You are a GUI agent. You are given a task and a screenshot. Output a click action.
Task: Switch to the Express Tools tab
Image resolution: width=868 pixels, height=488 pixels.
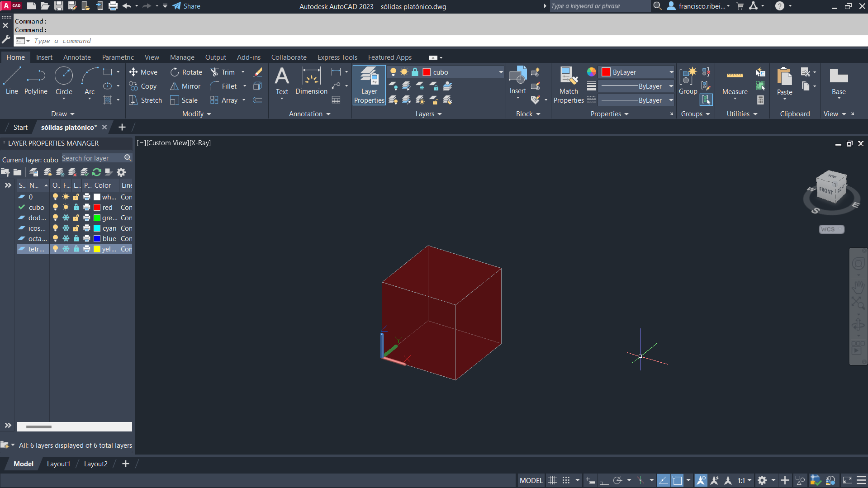coord(337,57)
